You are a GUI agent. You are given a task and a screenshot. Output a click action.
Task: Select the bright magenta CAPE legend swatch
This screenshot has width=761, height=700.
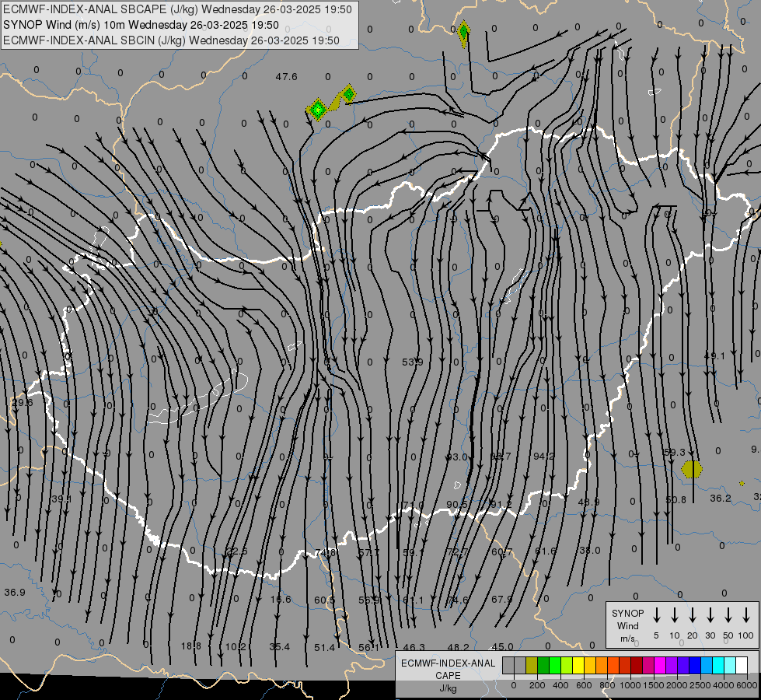(x=660, y=665)
